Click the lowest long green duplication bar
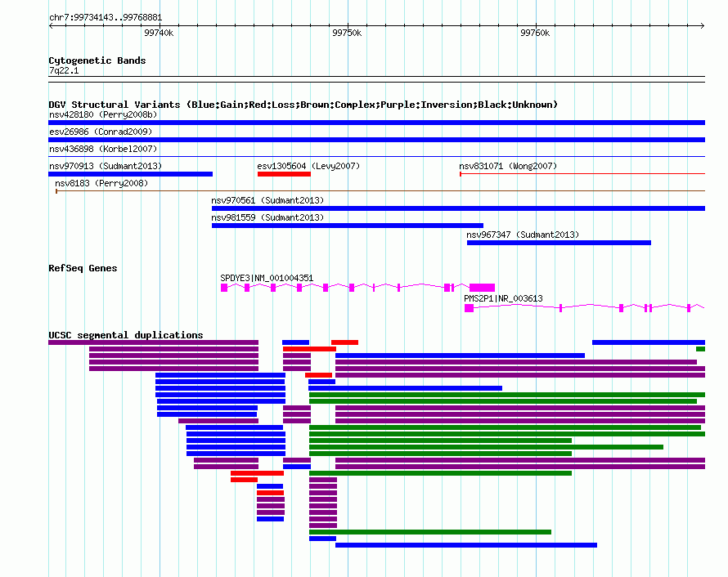 pyautogui.click(x=430, y=532)
